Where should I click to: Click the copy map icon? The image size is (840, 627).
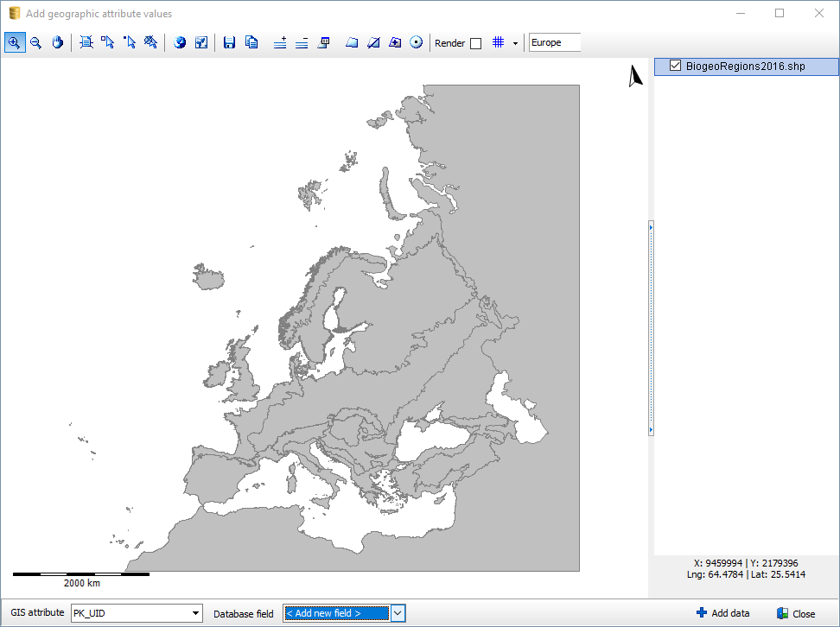pyautogui.click(x=251, y=42)
